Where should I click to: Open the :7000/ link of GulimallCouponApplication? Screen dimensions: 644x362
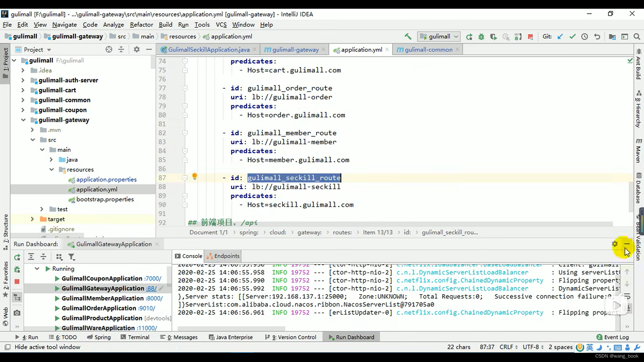coord(153,279)
